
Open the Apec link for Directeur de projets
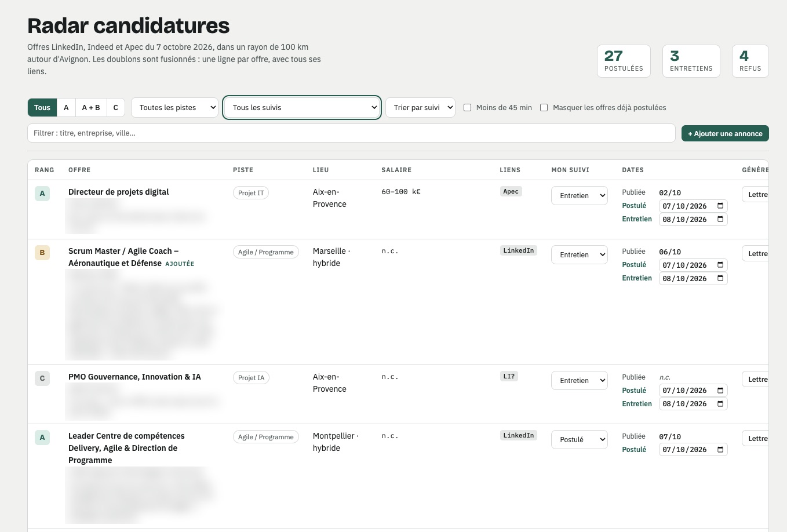tap(511, 192)
